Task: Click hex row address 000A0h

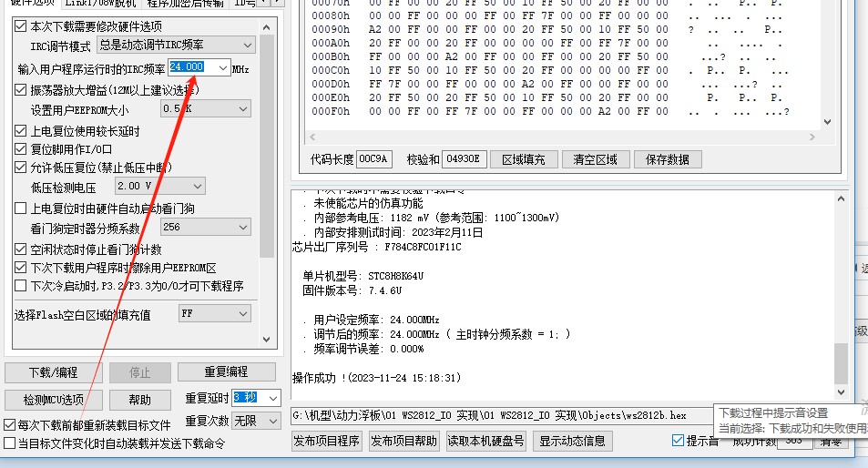Action: click(331, 43)
